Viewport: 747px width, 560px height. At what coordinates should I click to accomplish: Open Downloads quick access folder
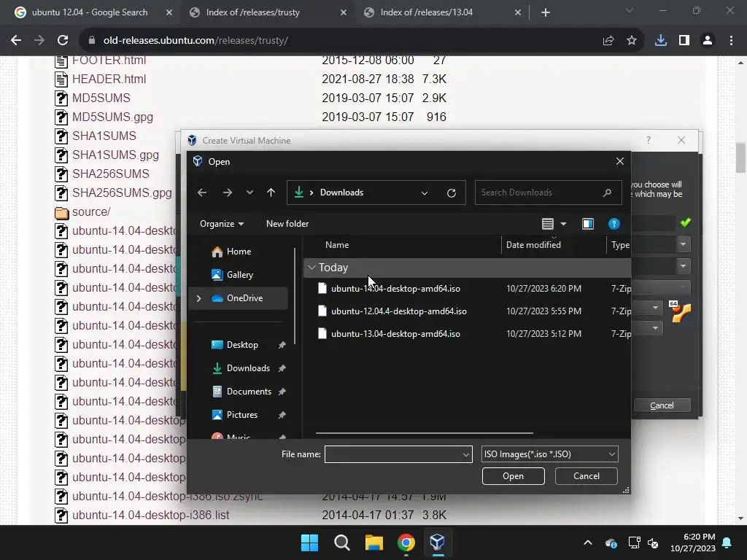[x=248, y=368]
